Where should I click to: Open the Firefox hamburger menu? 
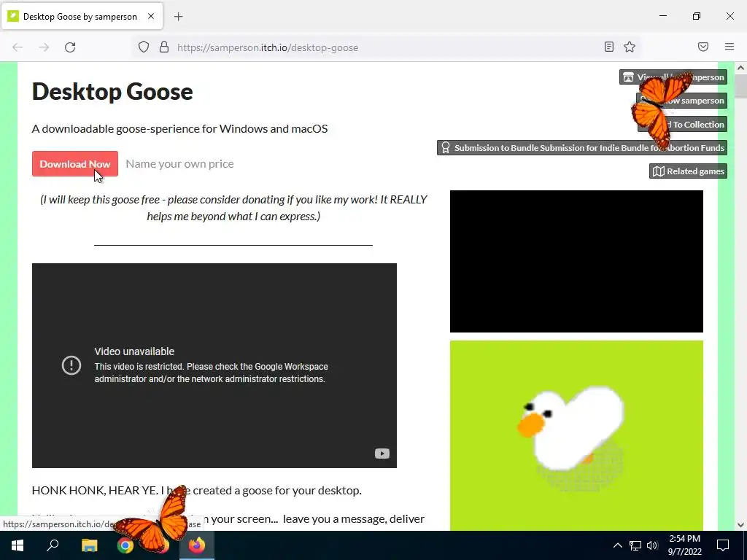pyautogui.click(x=729, y=47)
